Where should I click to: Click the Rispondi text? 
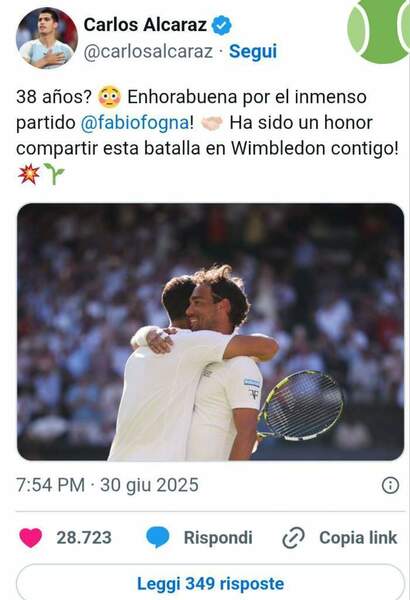coord(218,538)
